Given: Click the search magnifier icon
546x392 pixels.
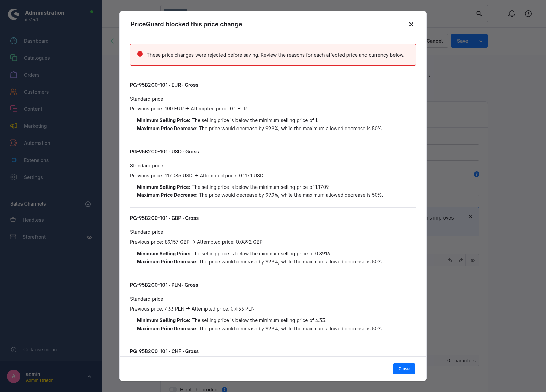Looking at the screenshot, I should (x=479, y=14).
